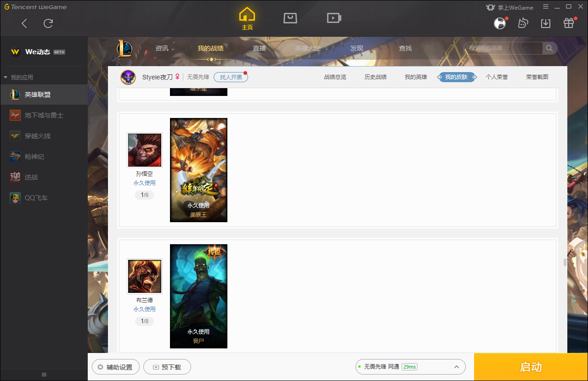Click the Tencent WeGame logo
Image resolution: width=588 pixels, height=381 pixels.
point(35,7)
